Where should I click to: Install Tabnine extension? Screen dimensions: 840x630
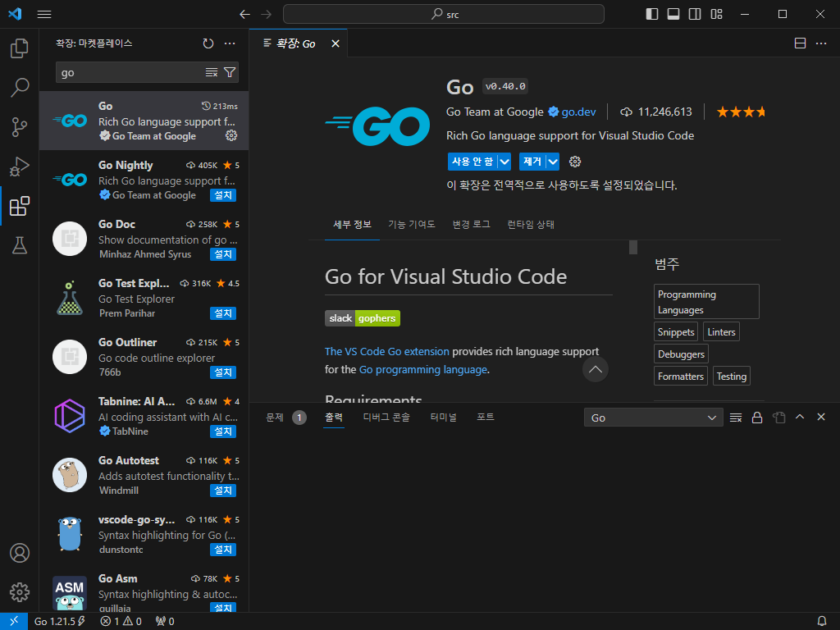point(223,431)
